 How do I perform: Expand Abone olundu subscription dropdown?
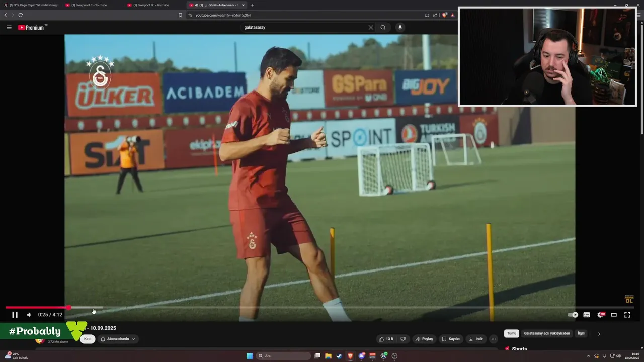pos(118,339)
